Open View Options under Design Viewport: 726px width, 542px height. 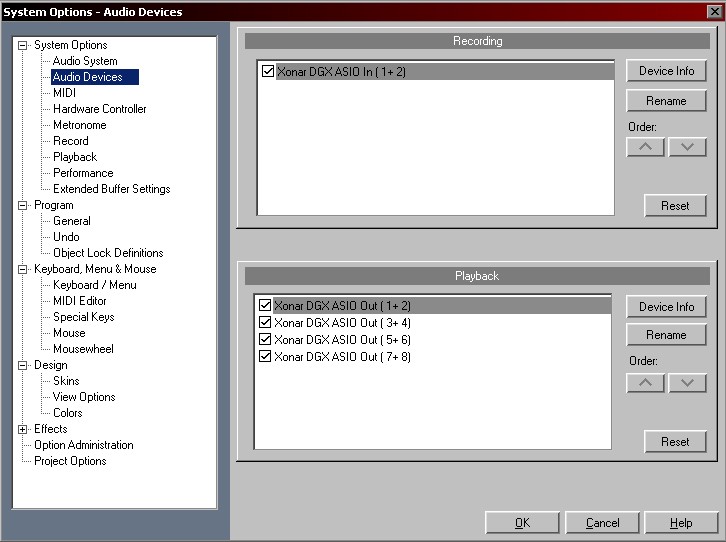[x=84, y=397]
